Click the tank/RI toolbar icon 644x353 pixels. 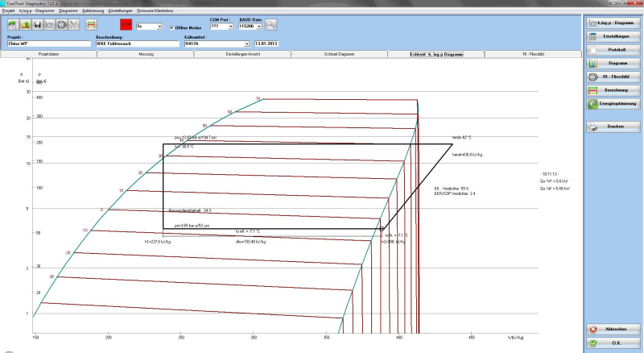pos(62,25)
